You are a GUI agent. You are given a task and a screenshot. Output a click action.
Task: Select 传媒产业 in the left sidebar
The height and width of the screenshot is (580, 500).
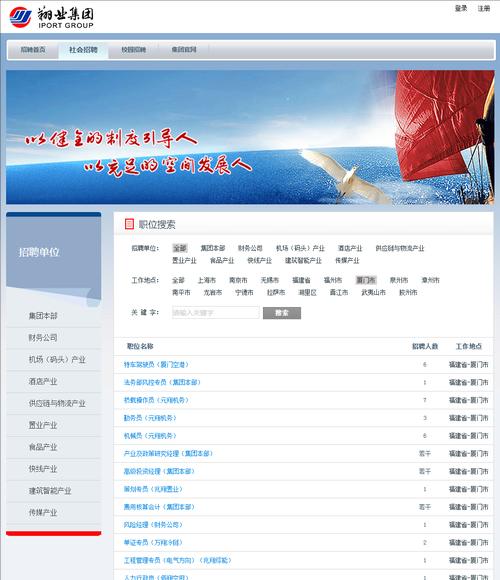pos(43,512)
